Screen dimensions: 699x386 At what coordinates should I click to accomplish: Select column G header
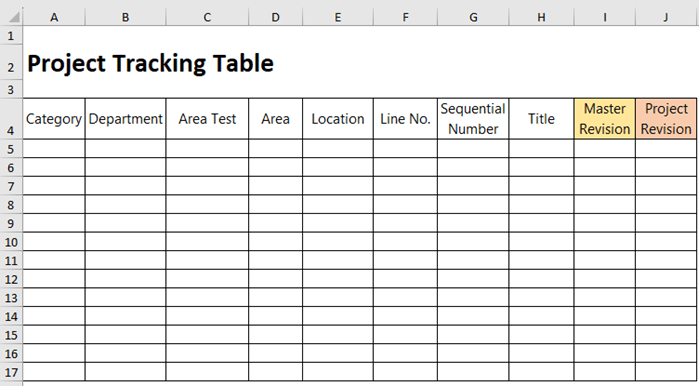coord(473,17)
